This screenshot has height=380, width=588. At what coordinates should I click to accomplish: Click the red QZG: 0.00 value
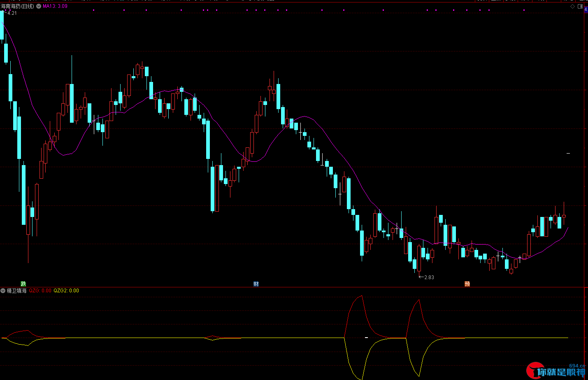(x=40, y=291)
